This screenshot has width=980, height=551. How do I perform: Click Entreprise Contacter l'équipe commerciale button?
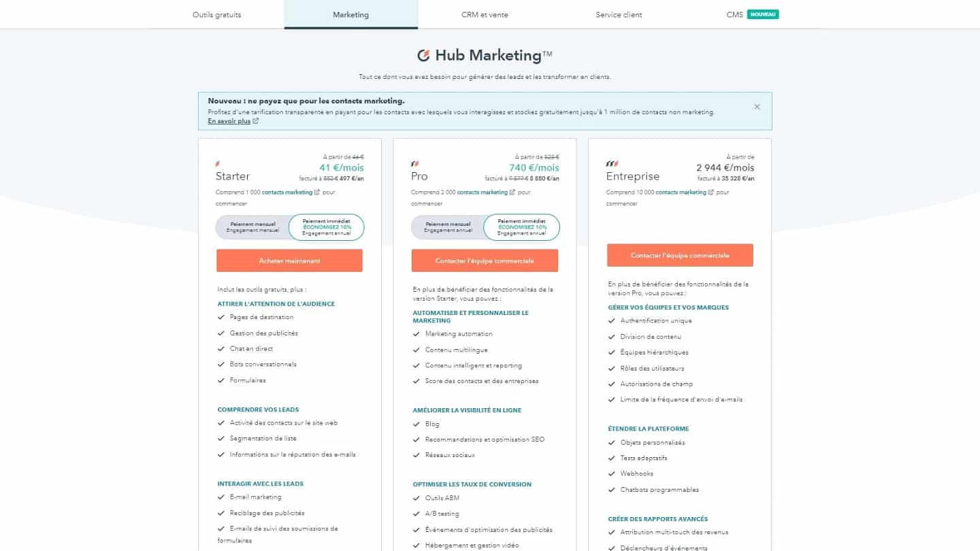pos(680,255)
